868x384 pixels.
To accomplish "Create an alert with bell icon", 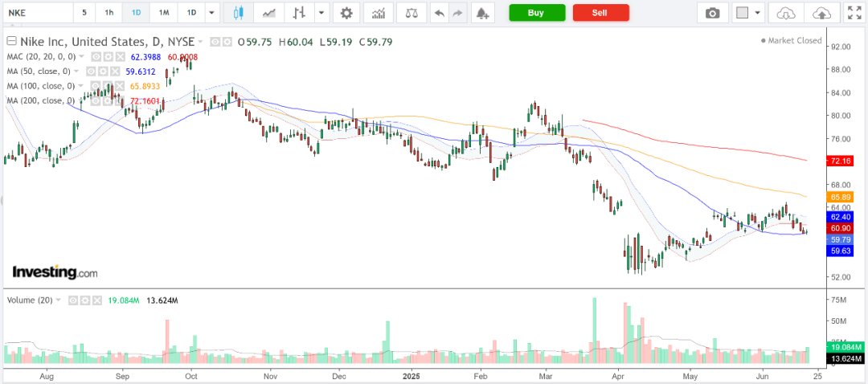I will [x=483, y=13].
